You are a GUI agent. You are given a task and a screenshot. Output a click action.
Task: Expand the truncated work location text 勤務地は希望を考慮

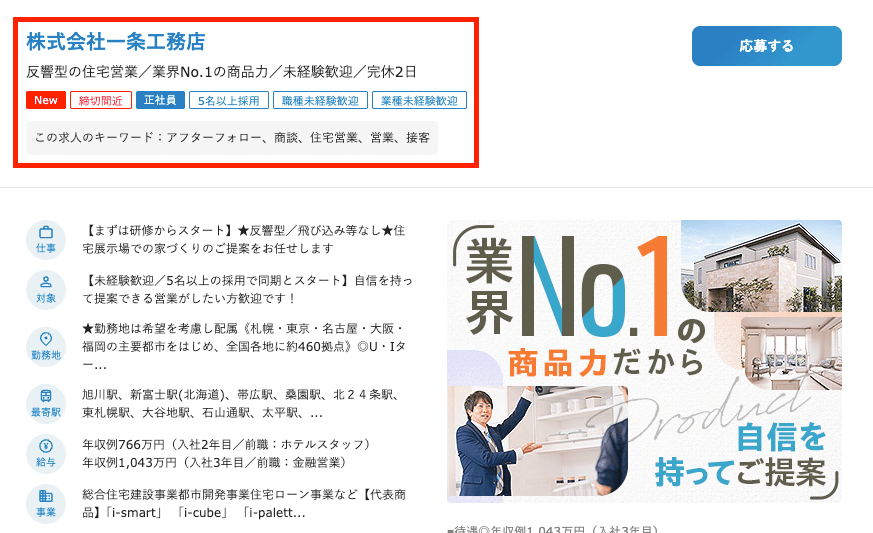[x=244, y=346]
